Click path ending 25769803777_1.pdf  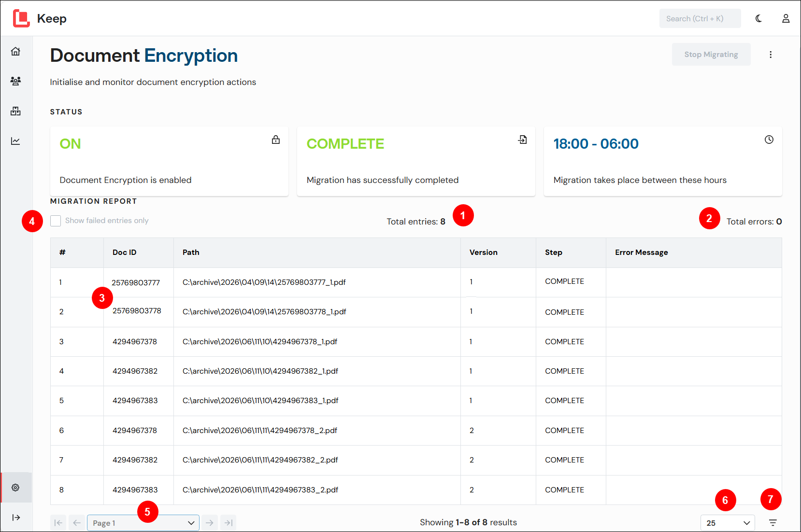264,282
